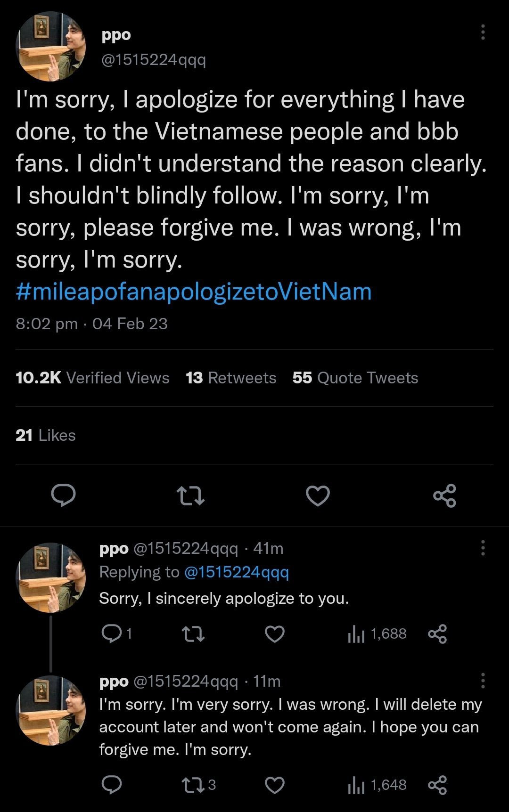The height and width of the screenshot is (812, 509).
Task: Open ppo's profile picture at top
Action: 51,47
